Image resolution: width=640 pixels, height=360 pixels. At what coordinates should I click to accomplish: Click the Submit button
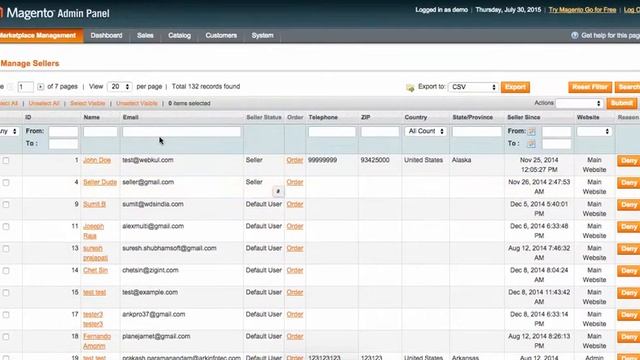tap(622, 103)
